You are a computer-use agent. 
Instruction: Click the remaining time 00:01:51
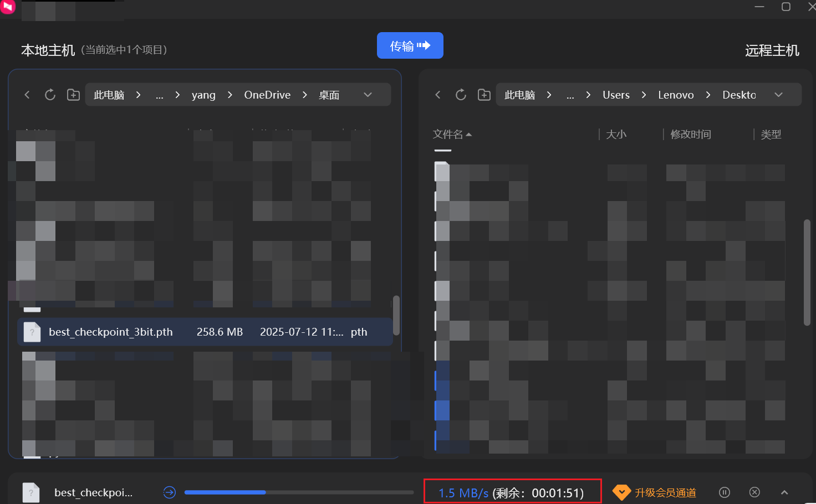558,493
